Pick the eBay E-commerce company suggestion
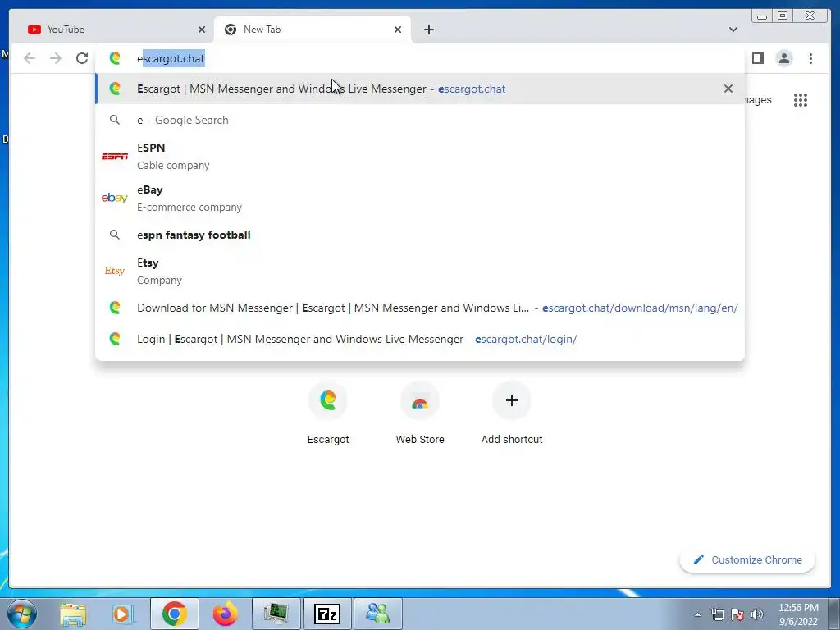Viewport: 840px width, 630px height. pyautogui.click(x=420, y=199)
